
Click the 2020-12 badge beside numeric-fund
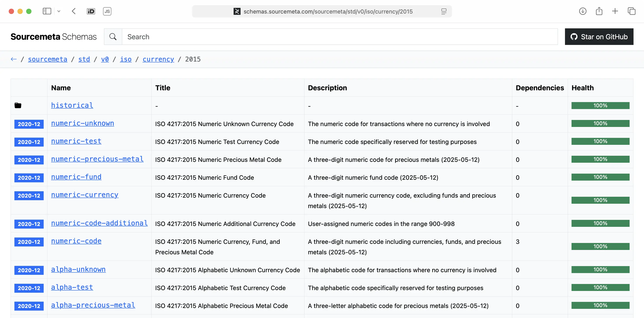coord(29,178)
